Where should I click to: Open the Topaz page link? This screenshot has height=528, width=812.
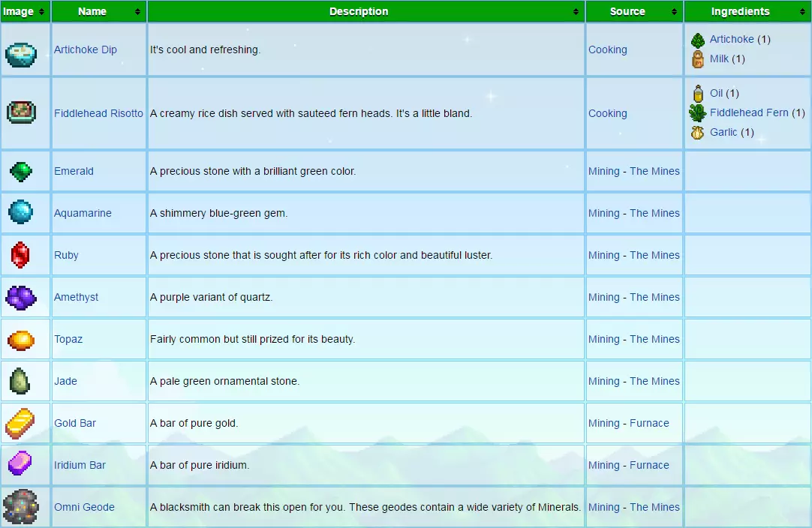(68, 339)
